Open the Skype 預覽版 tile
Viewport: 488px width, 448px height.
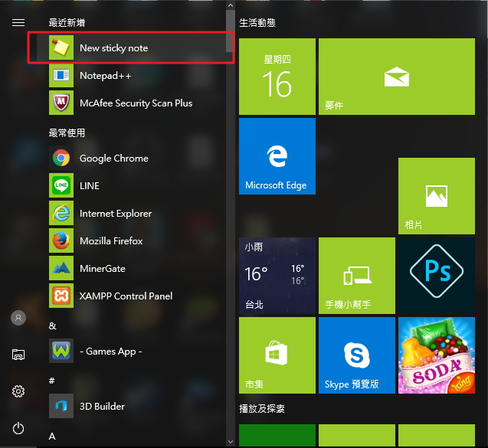tap(357, 355)
